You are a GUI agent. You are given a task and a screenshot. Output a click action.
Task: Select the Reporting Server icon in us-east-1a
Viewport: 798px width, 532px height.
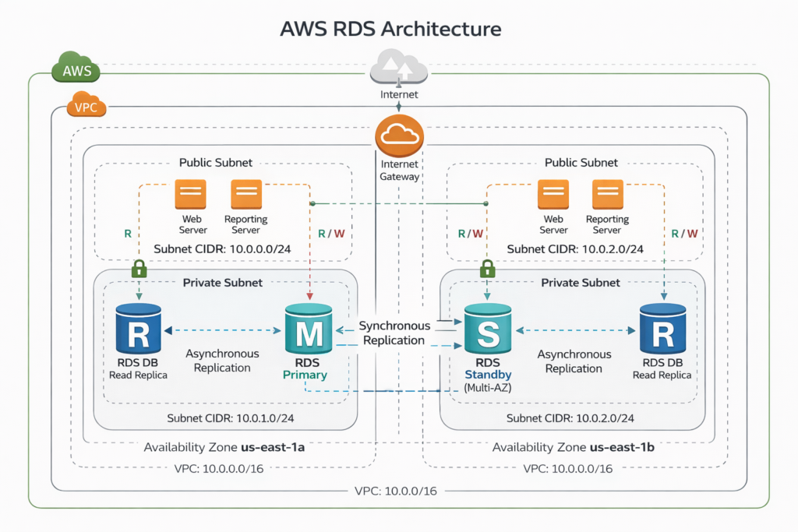pyautogui.click(x=246, y=195)
